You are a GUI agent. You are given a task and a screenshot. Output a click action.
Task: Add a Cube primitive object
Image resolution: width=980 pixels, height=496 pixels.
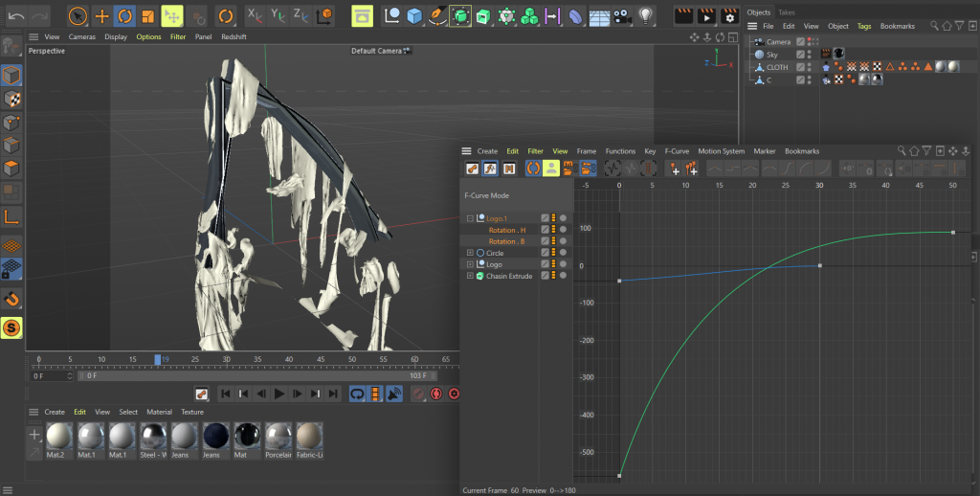pyautogui.click(x=413, y=16)
